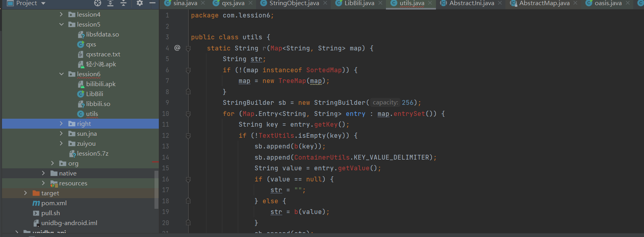The height and width of the screenshot is (237, 644).
Task: Close the qxs.java tab
Action: click(x=251, y=3)
